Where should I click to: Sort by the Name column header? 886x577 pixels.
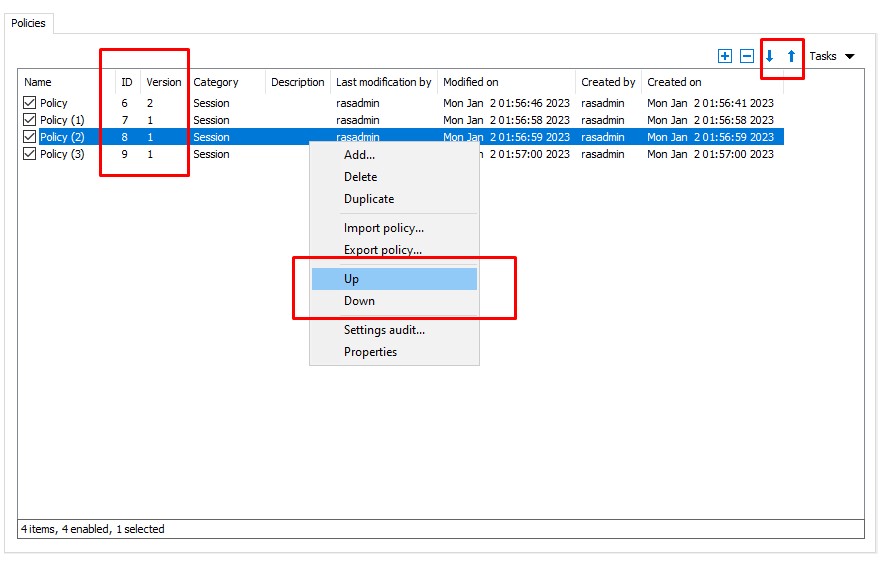(x=38, y=82)
